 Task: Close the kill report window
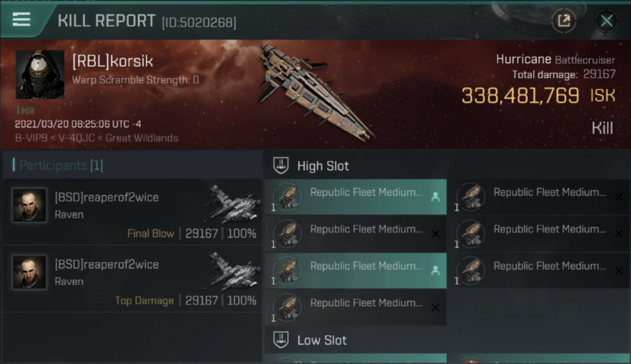pyautogui.click(x=606, y=21)
